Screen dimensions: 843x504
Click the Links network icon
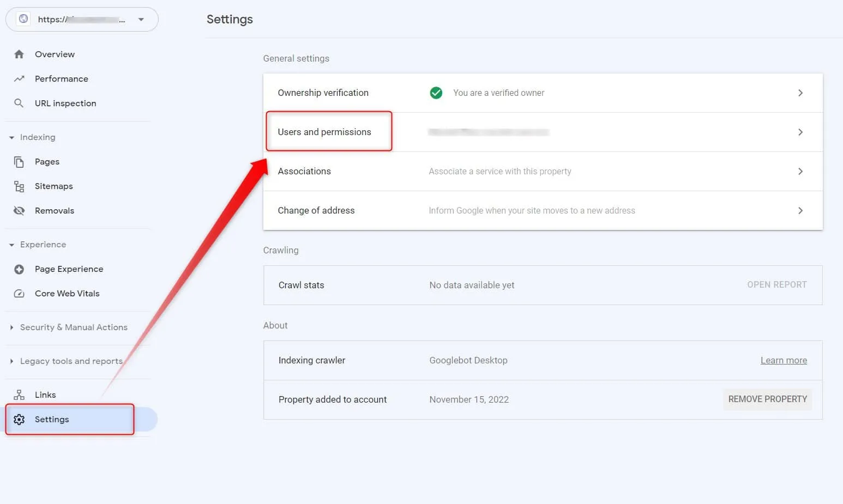pyautogui.click(x=19, y=395)
